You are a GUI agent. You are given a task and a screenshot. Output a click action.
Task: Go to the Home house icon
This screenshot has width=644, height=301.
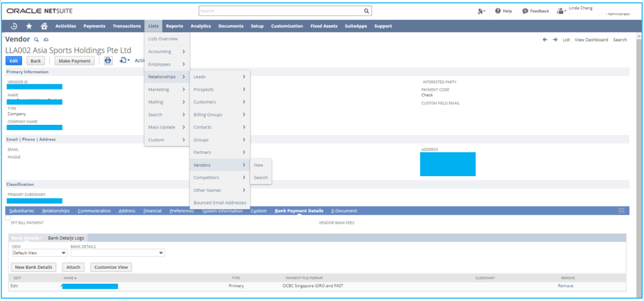44,26
